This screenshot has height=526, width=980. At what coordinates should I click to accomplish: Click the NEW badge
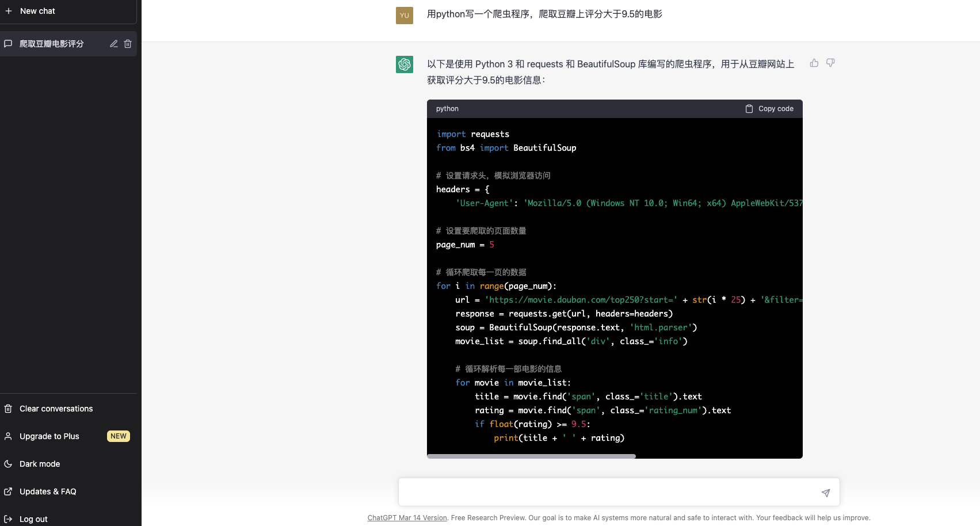[x=119, y=436]
